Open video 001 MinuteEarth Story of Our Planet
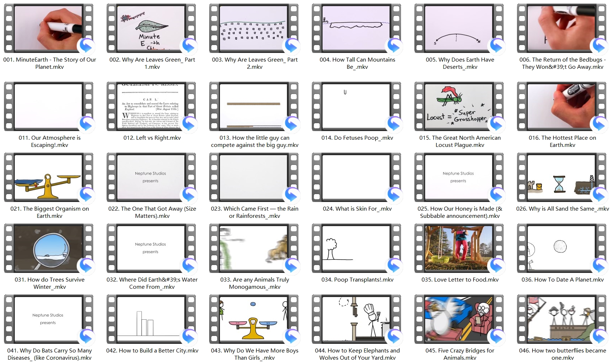 [49, 29]
